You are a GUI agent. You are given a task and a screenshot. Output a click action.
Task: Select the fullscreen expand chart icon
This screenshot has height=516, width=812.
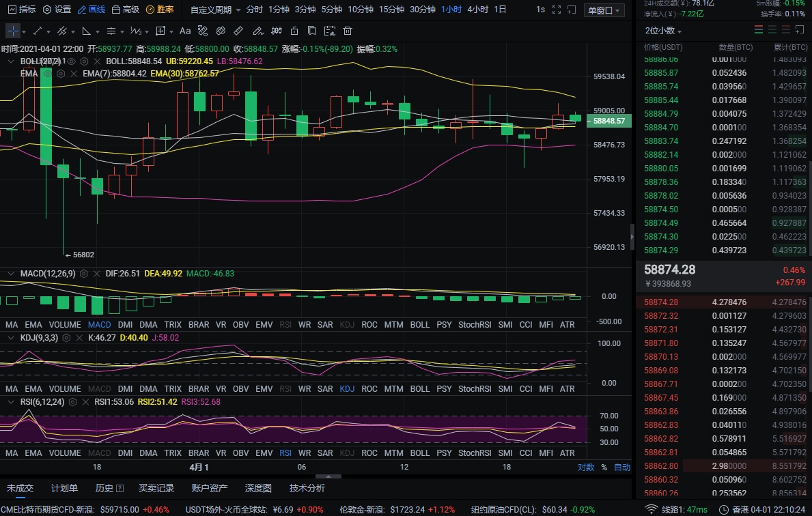[557, 10]
